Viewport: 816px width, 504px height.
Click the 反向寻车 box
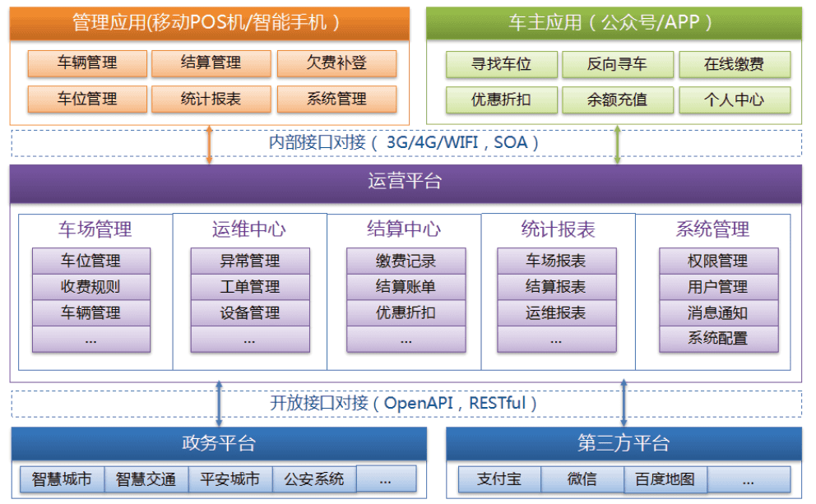pyautogui.click(x=618, y=64)
